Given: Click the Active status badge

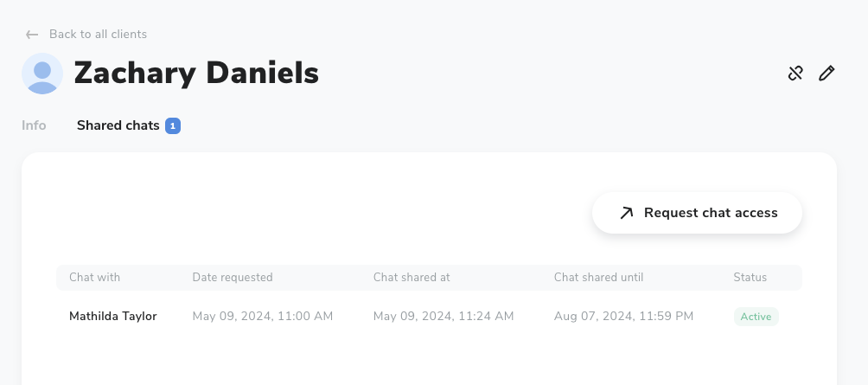Looking at the screenshot, I should click(756, 317).
